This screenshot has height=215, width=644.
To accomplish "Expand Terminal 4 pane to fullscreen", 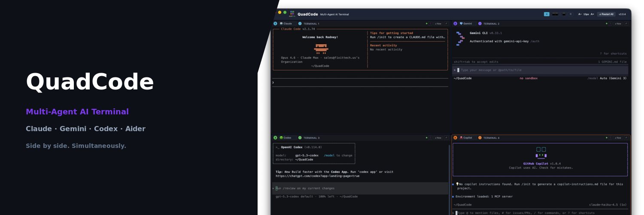I will [x=626, y=138].
